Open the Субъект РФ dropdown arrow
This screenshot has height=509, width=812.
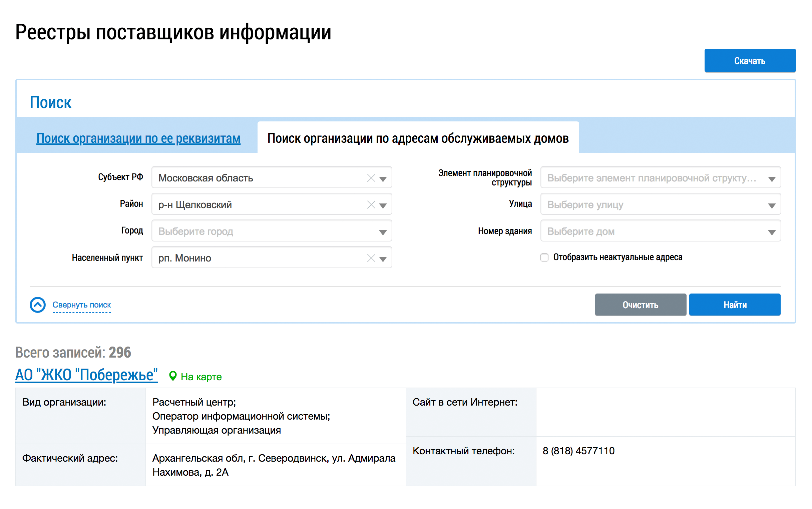[383, 178]
